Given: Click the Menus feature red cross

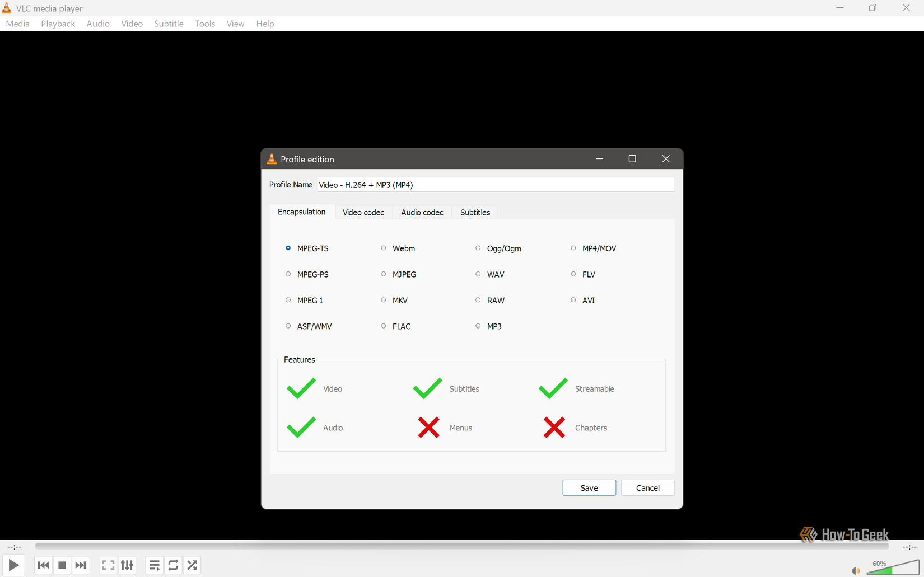Looking at the screenshot, I should point(428,428).
